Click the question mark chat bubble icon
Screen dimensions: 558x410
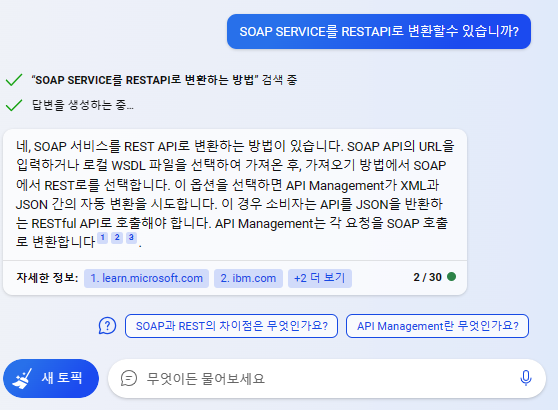107,326
